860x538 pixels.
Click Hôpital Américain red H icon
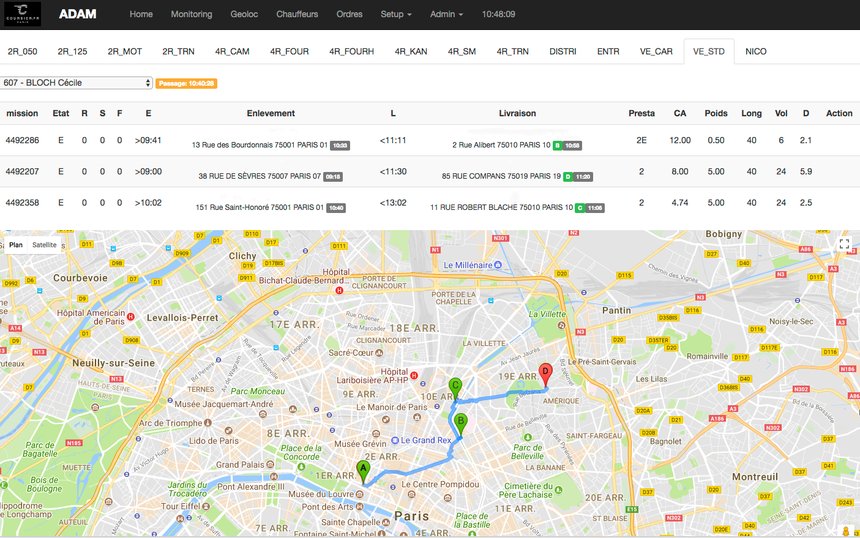click(131, 316)
